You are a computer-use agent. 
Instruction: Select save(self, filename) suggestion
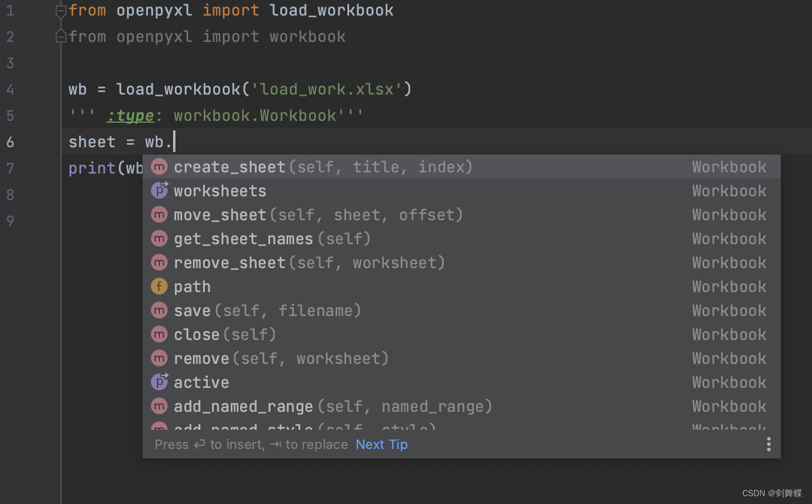[x=461, y=310]
